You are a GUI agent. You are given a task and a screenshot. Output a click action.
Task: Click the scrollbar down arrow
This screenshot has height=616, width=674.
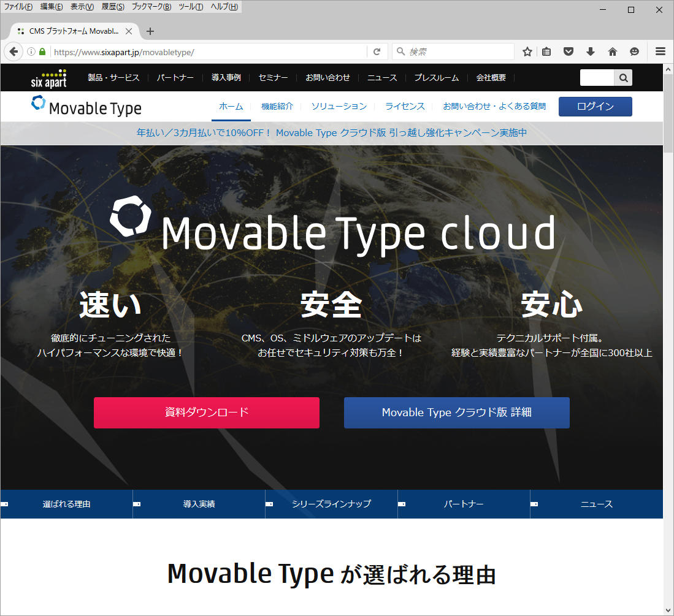(668, 610)
